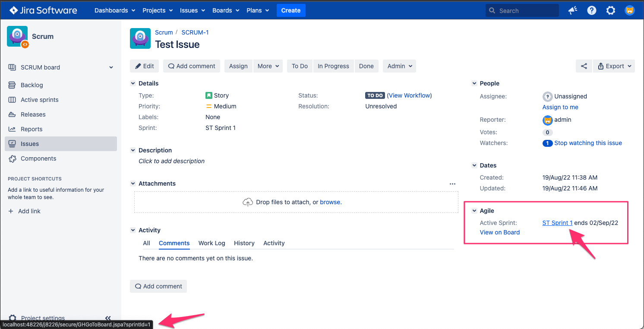The image size is (644, 329).
Task: Switch to the Work Log tab
Action: [x=212, y=243]
